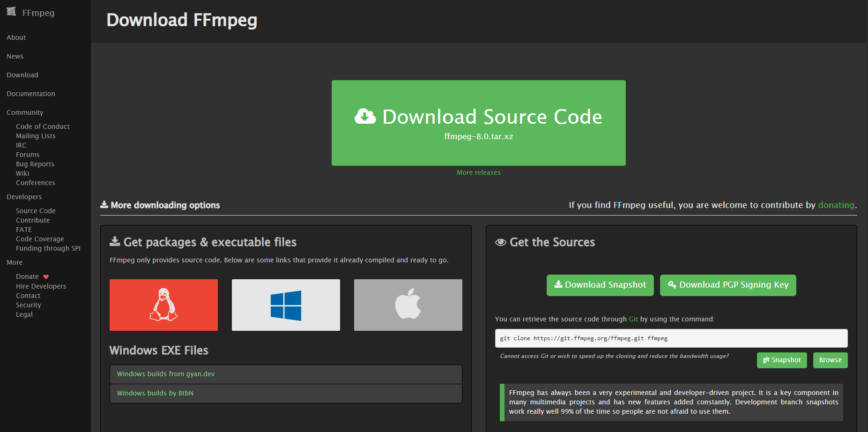868x432 pixels.
Task: Open Windows builds by BtbN
Action: coord(155,393)
